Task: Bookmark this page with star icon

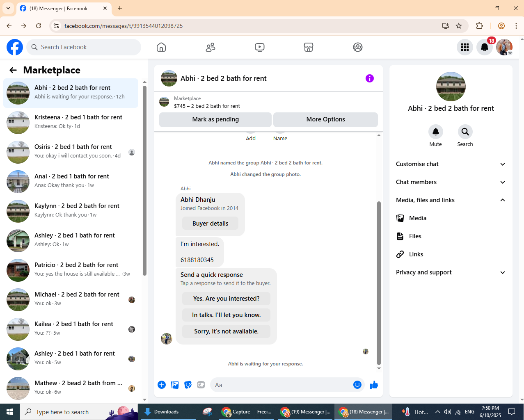Action: tap(459, 26)
